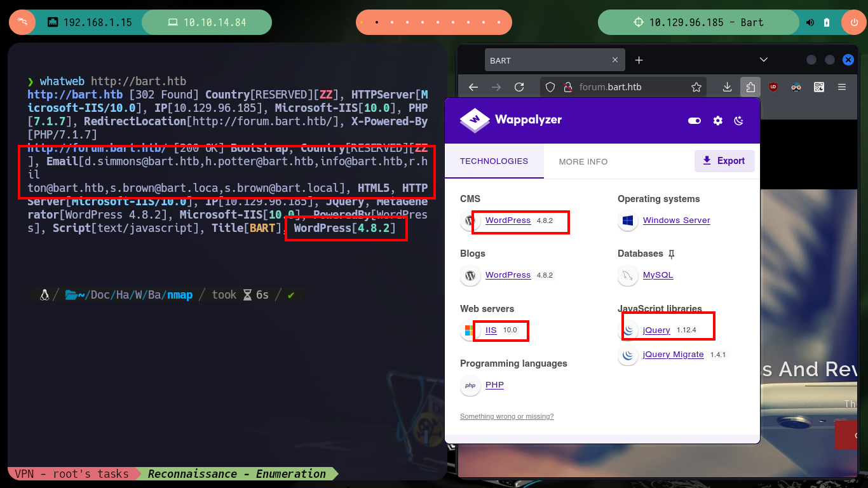868x488 pixels.
Task: Open the power menu button
Action: point(854,22)
